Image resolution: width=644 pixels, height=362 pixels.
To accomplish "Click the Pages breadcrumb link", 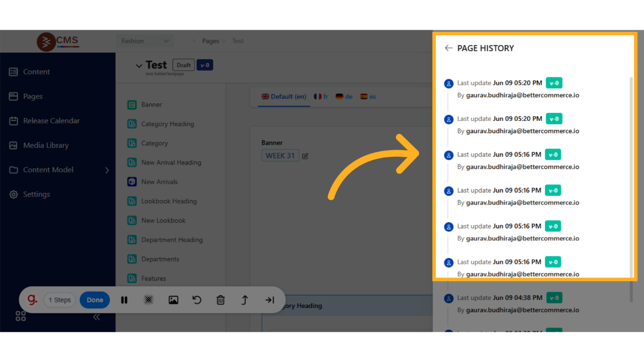I will pos(210,41).
